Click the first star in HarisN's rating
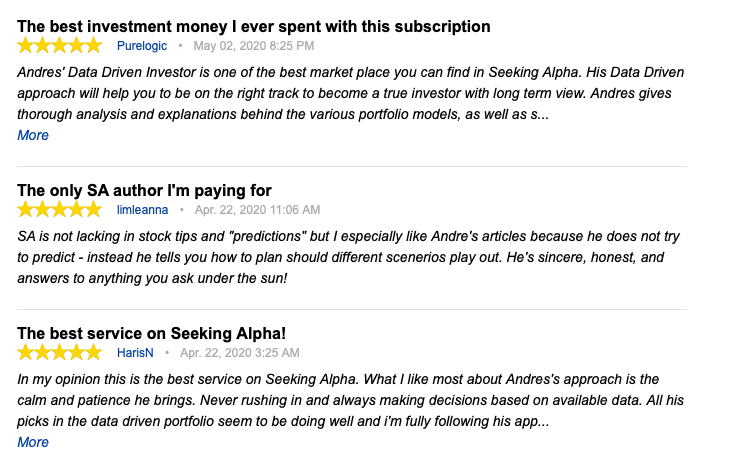This screenshot has width=732, height=467. (x=26, y=353)
